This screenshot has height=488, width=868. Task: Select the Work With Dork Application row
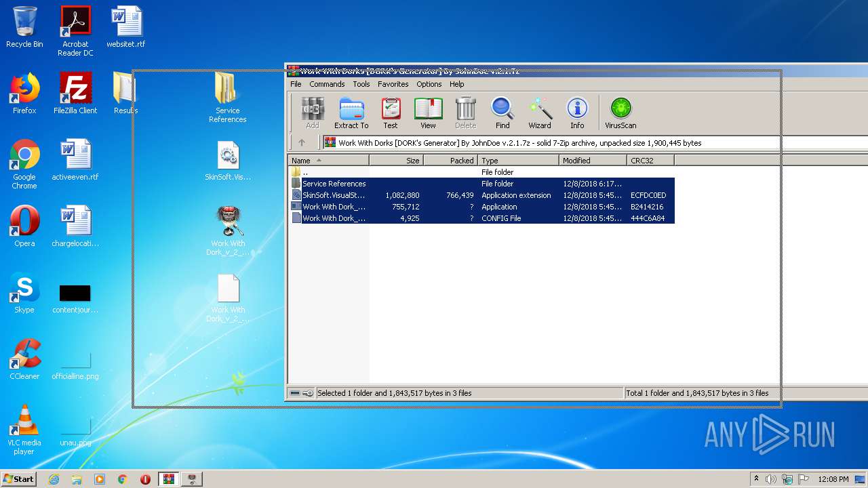tap(481, 207)
